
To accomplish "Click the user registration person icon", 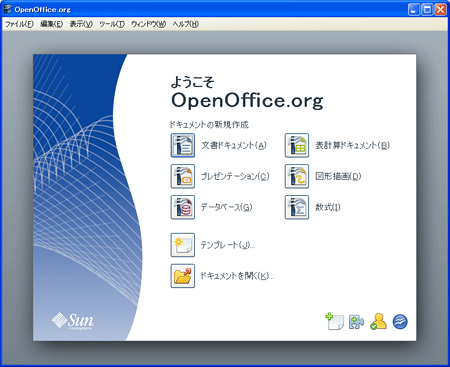I will (378, 321).
